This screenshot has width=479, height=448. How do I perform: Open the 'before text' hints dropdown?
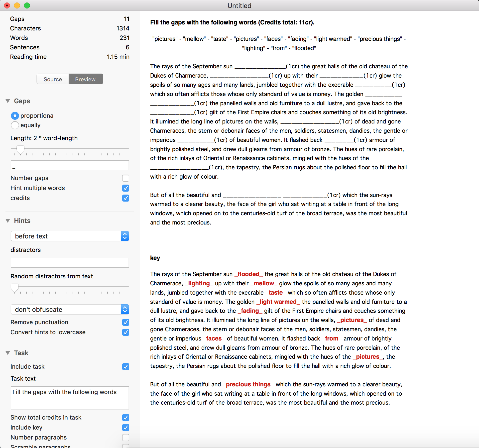coord(70,236)
